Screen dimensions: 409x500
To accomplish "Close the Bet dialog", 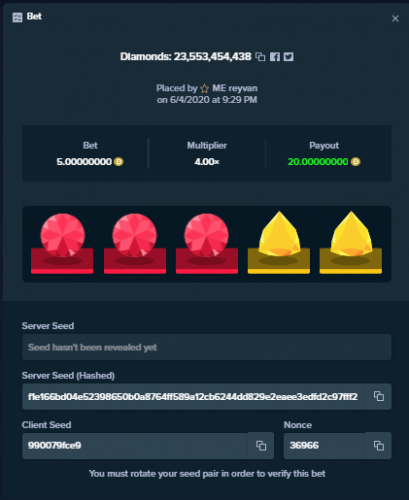I will tap(395, 18).
